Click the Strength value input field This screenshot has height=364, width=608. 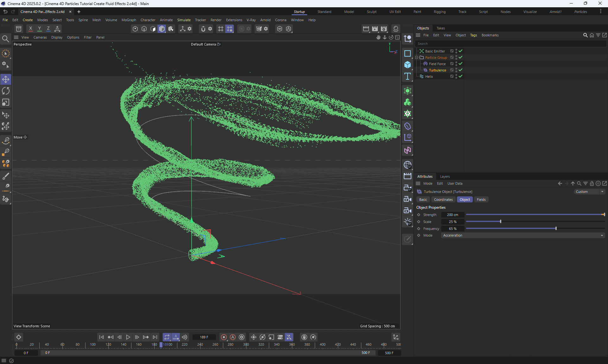(453, 215)
